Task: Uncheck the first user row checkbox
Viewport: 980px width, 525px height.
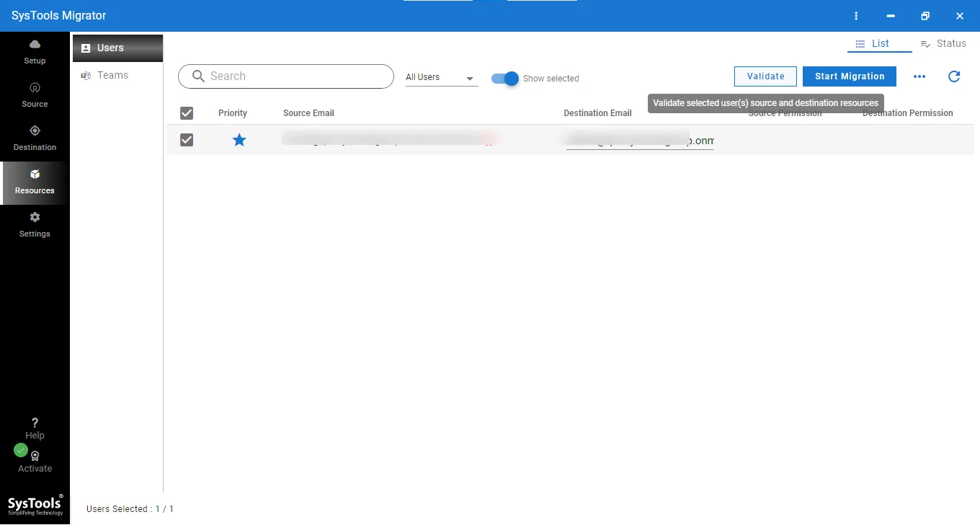Action: [x=187, y=140]
